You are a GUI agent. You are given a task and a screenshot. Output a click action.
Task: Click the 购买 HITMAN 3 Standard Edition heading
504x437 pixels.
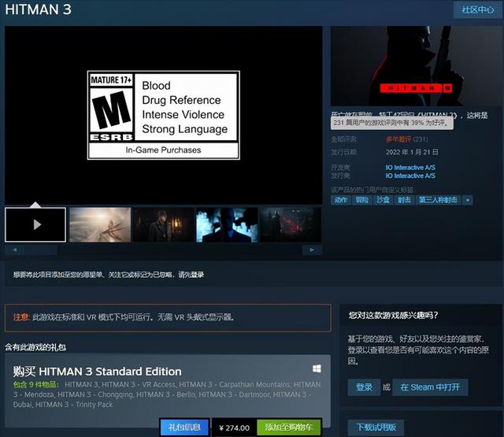(x=97, y=372)
